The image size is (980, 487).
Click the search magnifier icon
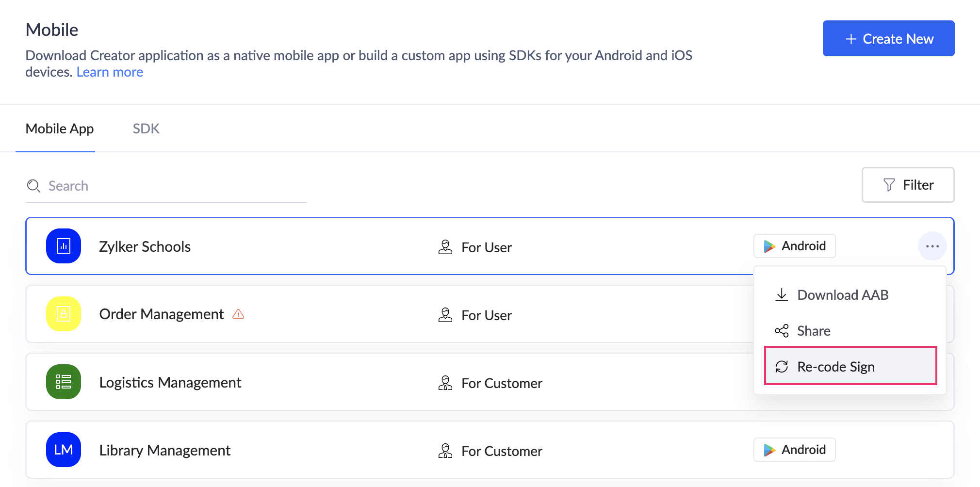tap(33, 186)
